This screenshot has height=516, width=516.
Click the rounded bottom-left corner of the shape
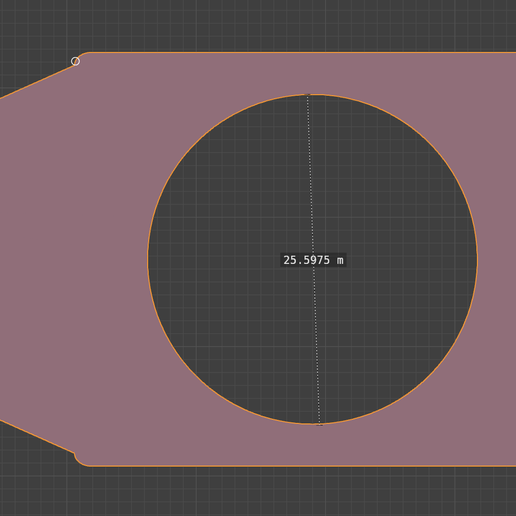(x=79, y=461)
